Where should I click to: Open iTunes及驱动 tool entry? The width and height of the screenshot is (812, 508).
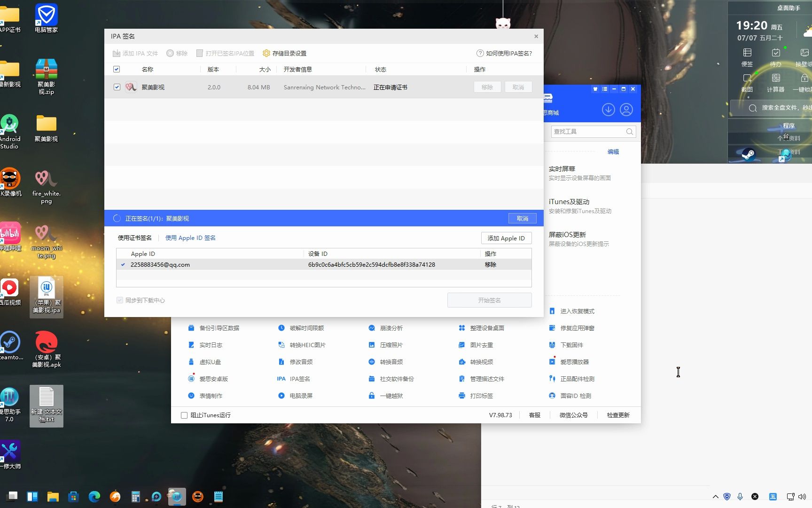[580, 206]
